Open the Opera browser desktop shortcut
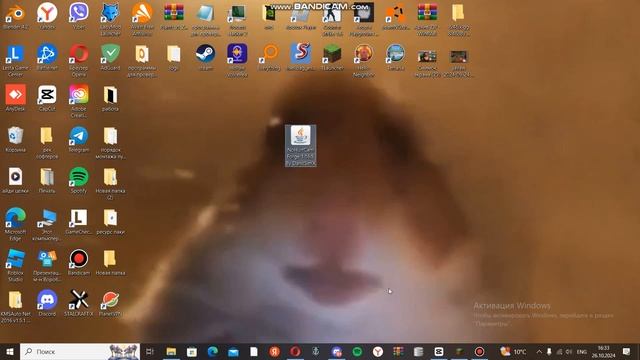Viewport: 640px width, 360px height. click(x=79, y=60)
